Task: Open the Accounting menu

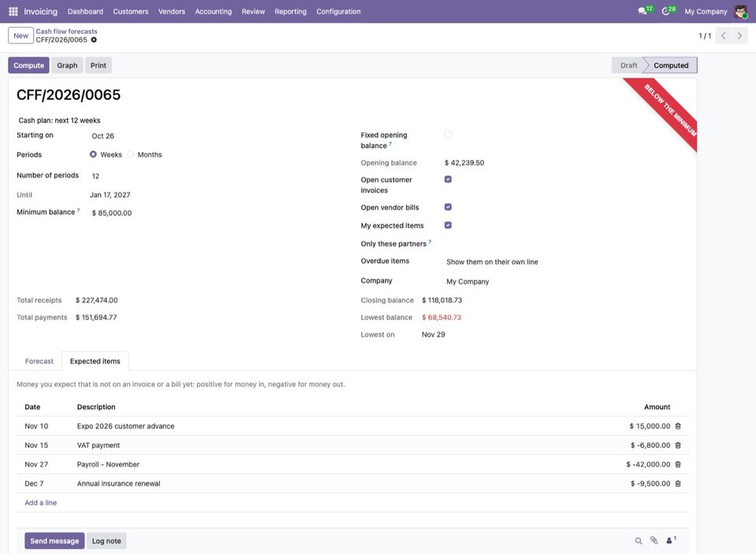Action: click(213, 12)
